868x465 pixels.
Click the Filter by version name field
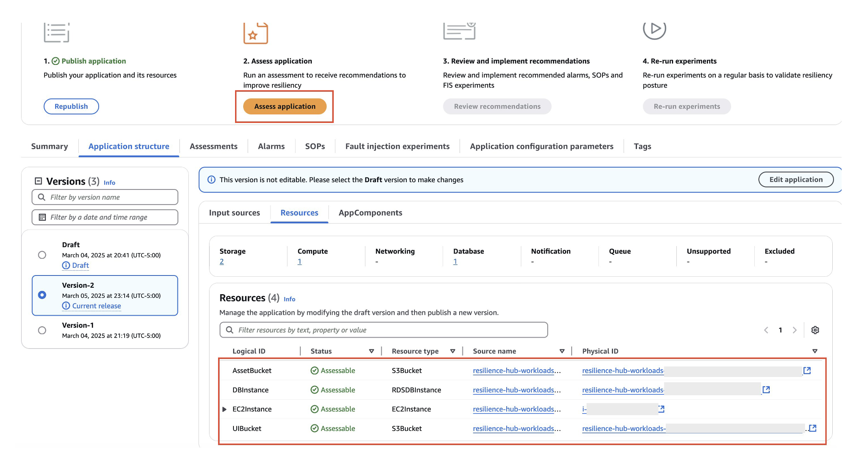tap(105, 197)
